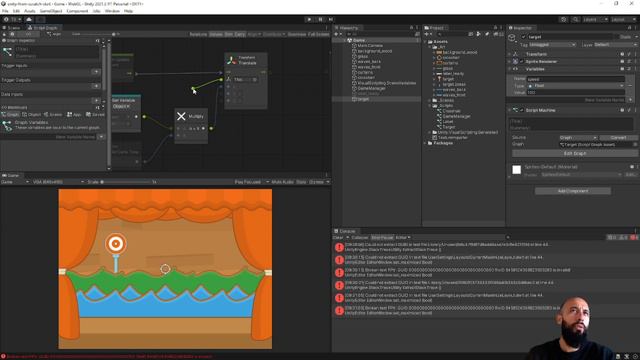
Task: Advance one frame with the step button
Action: 331,19
